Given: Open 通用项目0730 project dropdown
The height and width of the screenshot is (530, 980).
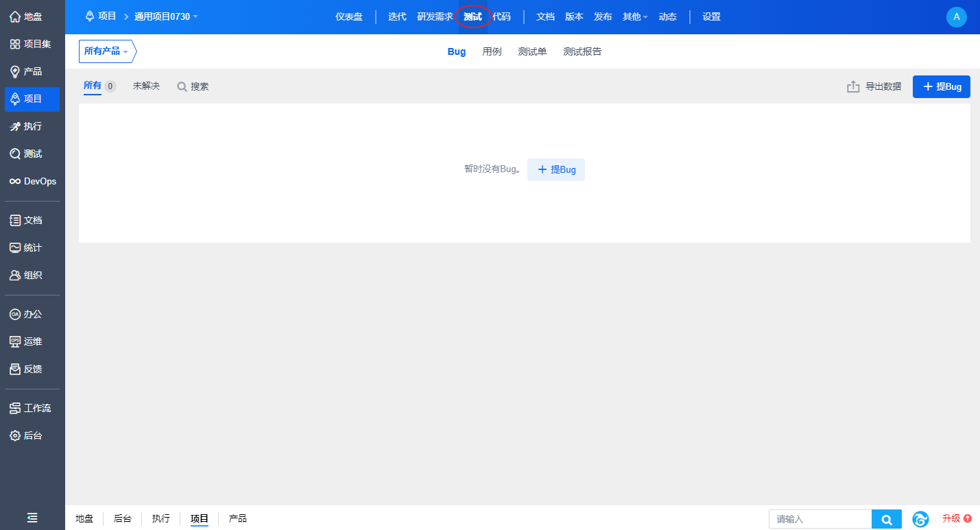Looking at the screenshot, I should (166, 16).
